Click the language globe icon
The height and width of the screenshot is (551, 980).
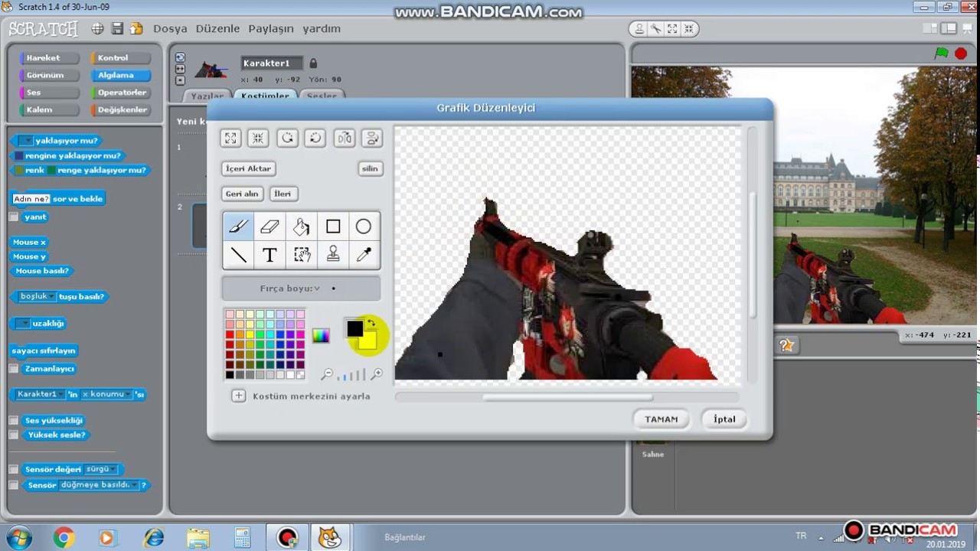[97, 28]
